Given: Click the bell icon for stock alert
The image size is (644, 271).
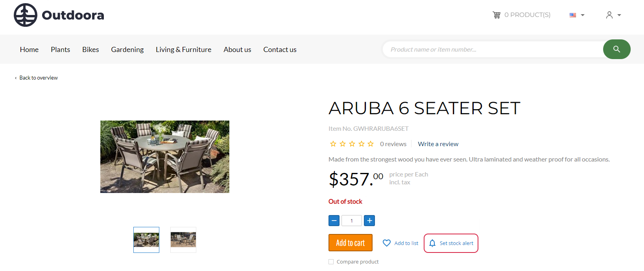Looking at the screenshot, I should coord(432,243).
